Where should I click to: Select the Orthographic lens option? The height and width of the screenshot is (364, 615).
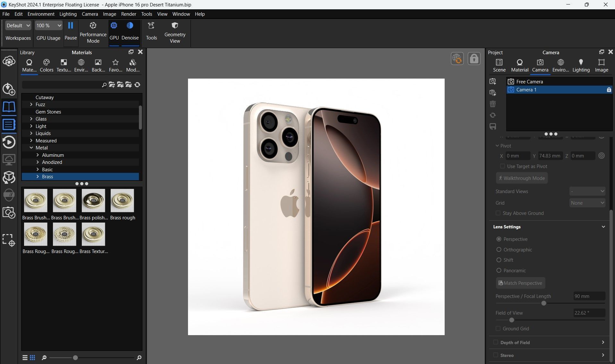coord(499,250)
